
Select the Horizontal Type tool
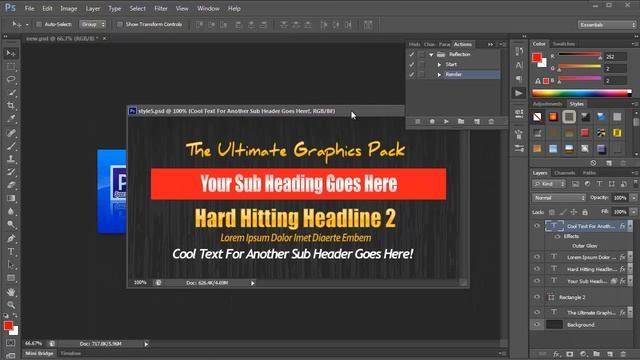(11, 251)
